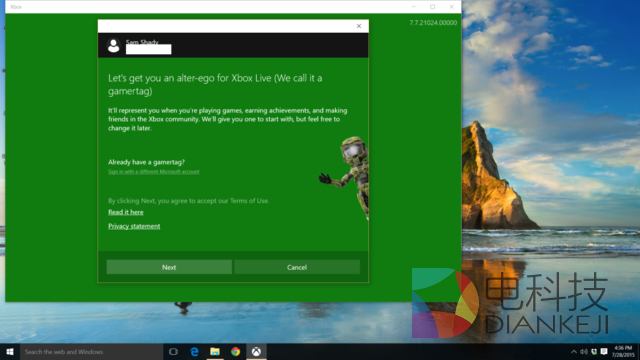Image resolution: width=640 pixels, height=360 pixels.
Task: Open the Windows Start menu
Action: pyautogui.click(x=10, y=351)
